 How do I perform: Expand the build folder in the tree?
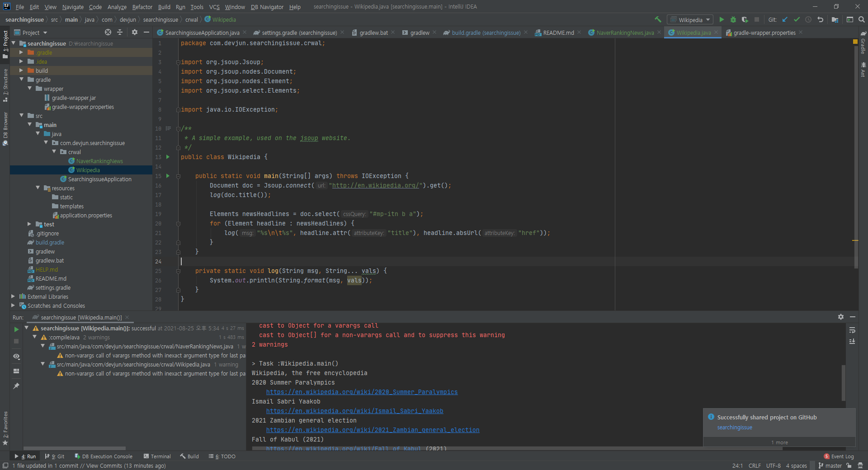(x=21, y=70)
